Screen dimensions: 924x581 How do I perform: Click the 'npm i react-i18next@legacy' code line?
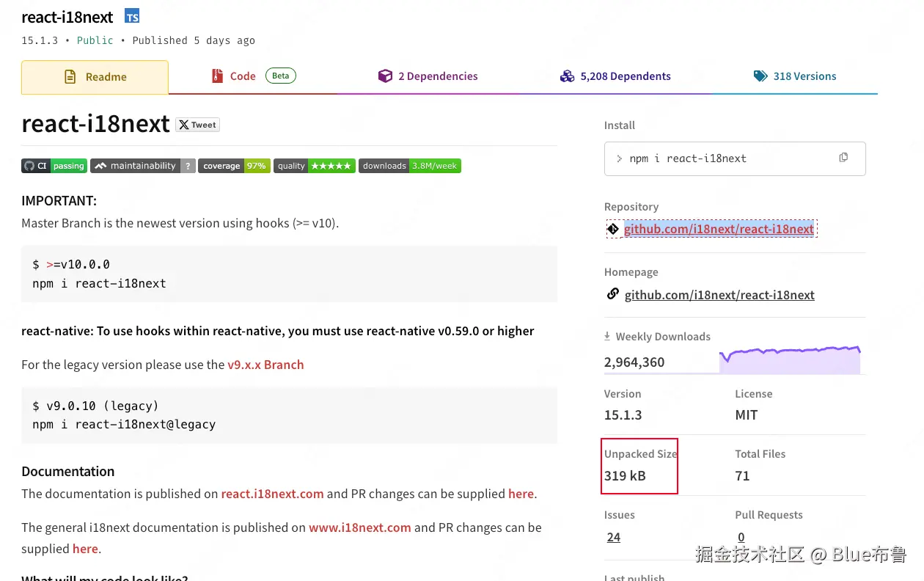(x=124, y=424)
